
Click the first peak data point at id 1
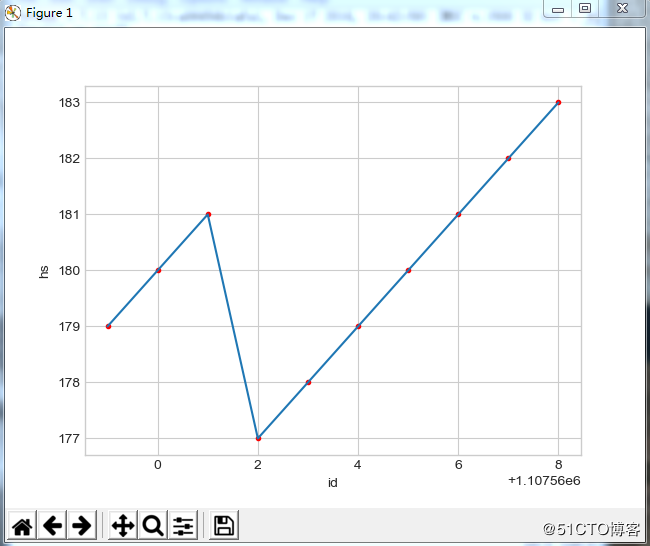[209, 214]
